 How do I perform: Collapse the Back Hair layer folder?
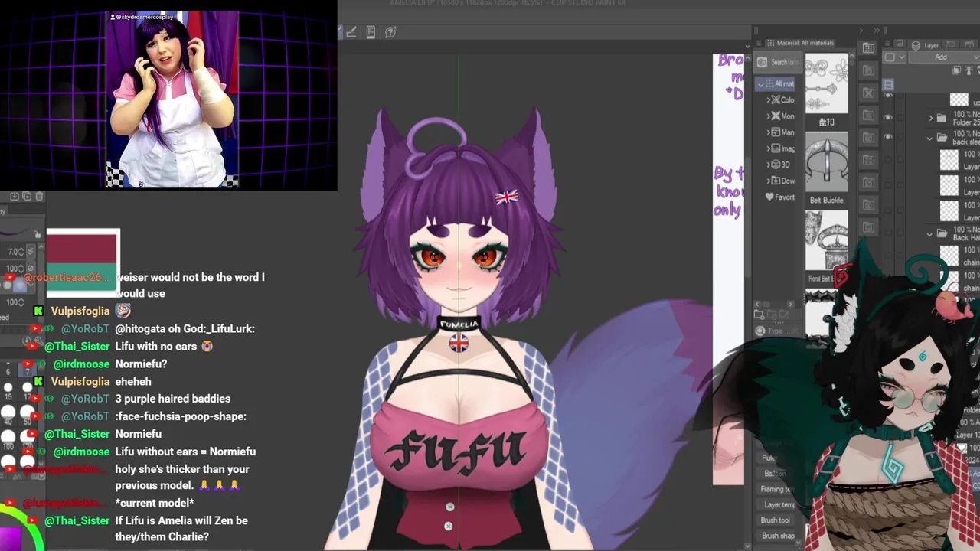[930, 234]
